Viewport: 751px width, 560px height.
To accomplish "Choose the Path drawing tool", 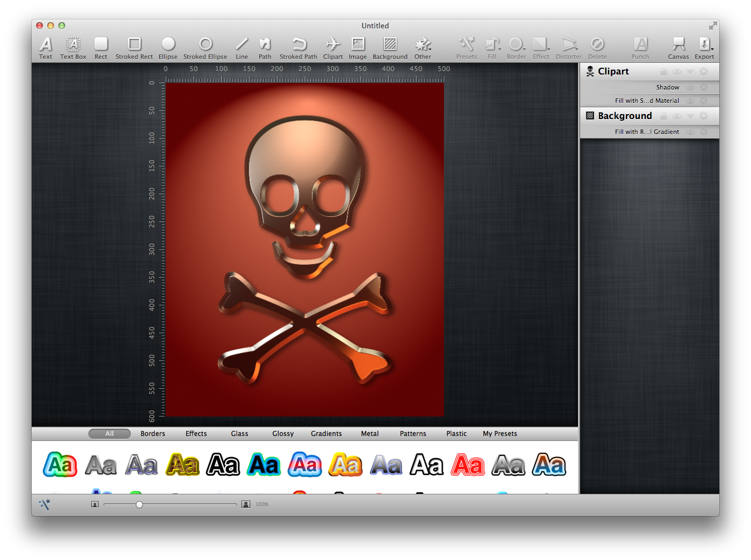I will pos(265,47).
